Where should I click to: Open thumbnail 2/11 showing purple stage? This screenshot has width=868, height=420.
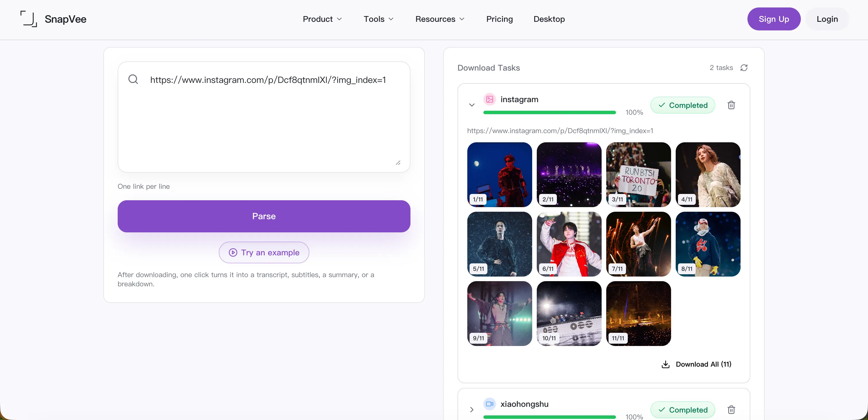(x=569, y=174)
